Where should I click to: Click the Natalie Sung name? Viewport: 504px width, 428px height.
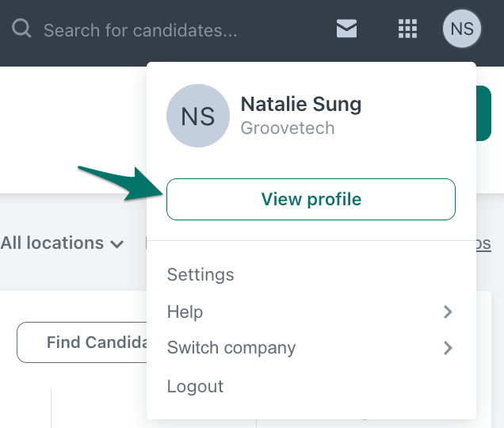300,104
